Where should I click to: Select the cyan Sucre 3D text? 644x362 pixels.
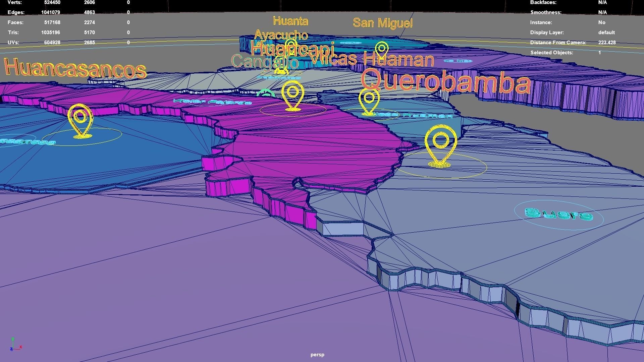(558, 214)
